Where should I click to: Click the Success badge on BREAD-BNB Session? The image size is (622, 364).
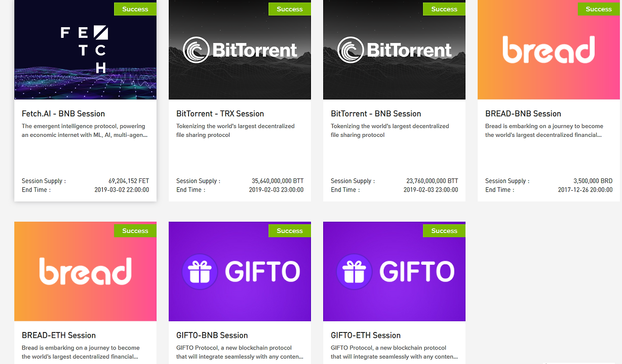[x=599, y=9]
